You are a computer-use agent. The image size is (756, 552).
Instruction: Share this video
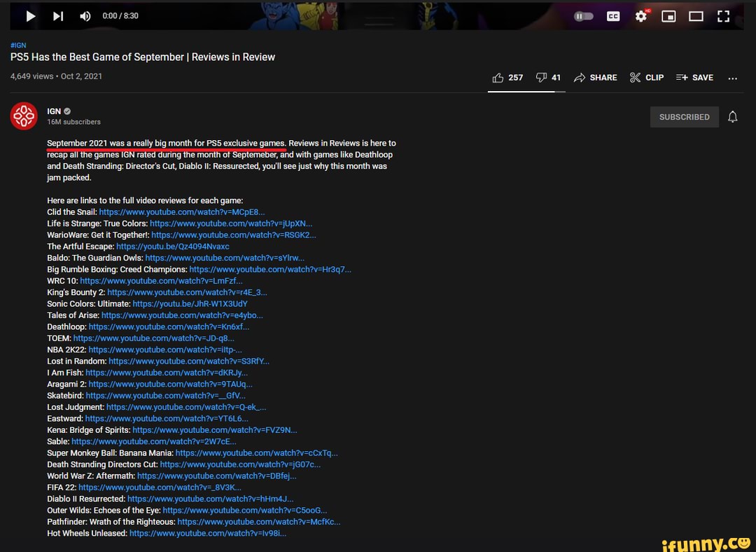[x=596, y=78]
